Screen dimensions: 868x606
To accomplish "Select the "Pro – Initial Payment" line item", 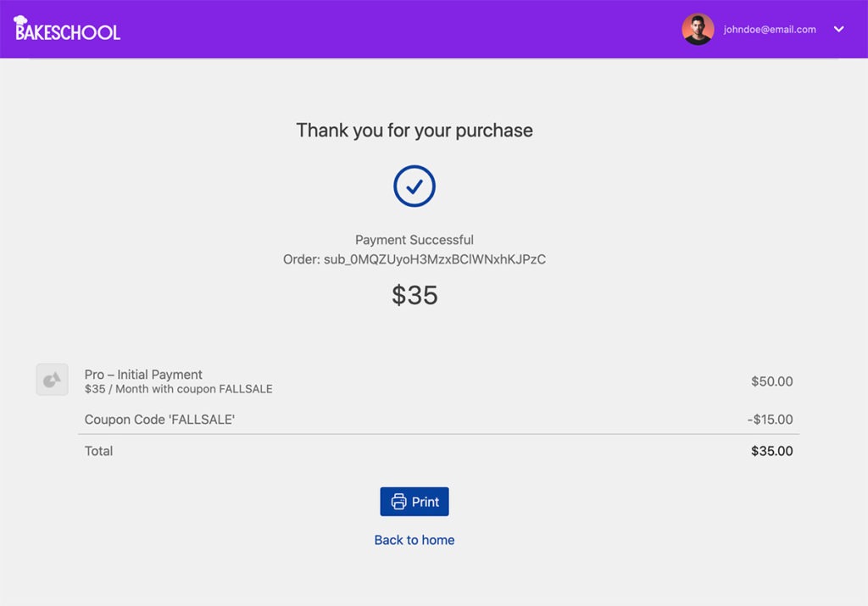I will (x=143, y=375).
